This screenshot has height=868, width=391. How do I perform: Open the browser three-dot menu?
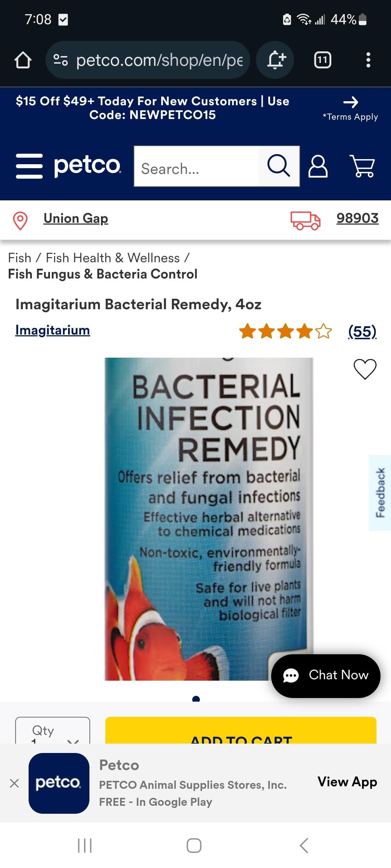[368, 60]
